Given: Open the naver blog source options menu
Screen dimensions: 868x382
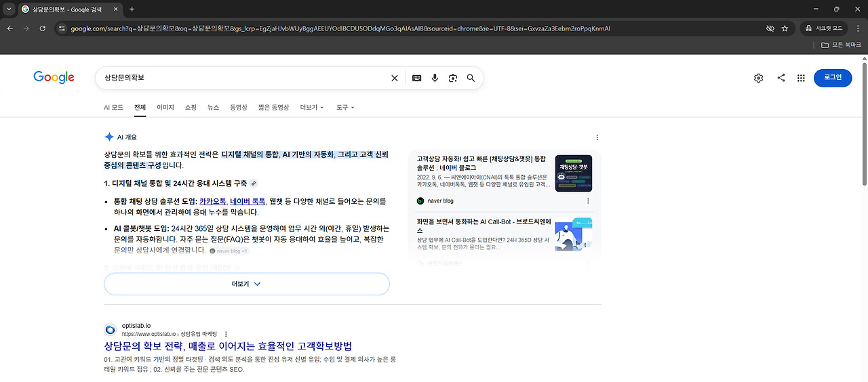Looking at the screenshot, I should (588, 201).
